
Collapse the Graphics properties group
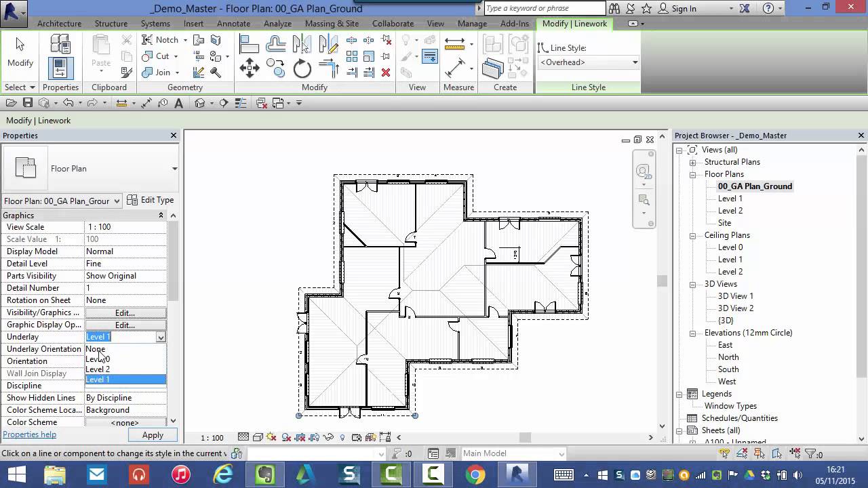(161, 216)
